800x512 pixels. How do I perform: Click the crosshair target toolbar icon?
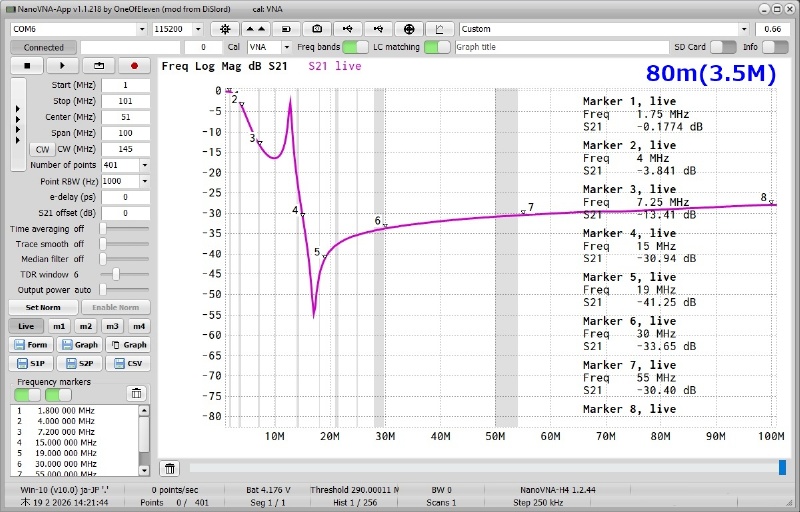(x=408, y=30)
